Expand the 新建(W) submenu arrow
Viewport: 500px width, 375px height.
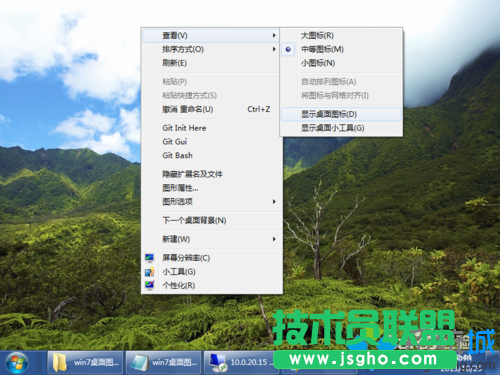click(x=274, y=239)
